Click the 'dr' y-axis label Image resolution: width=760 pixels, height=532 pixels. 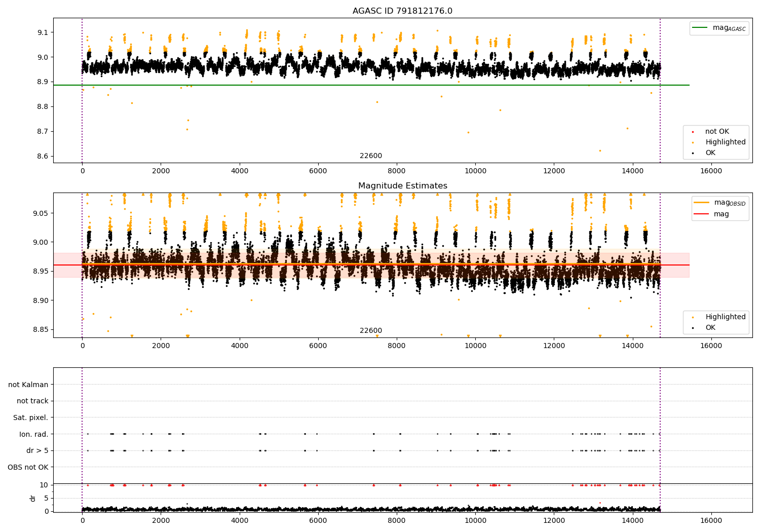[x=33, y=498]
